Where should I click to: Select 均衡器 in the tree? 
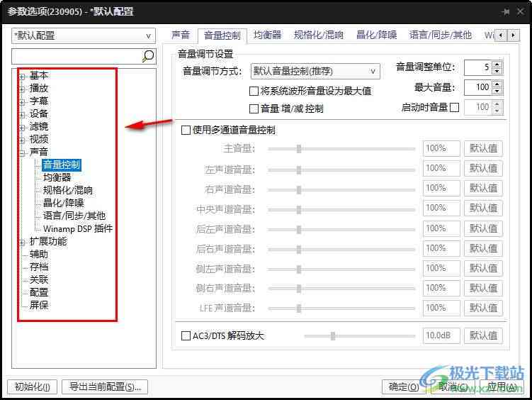point(57,177)
